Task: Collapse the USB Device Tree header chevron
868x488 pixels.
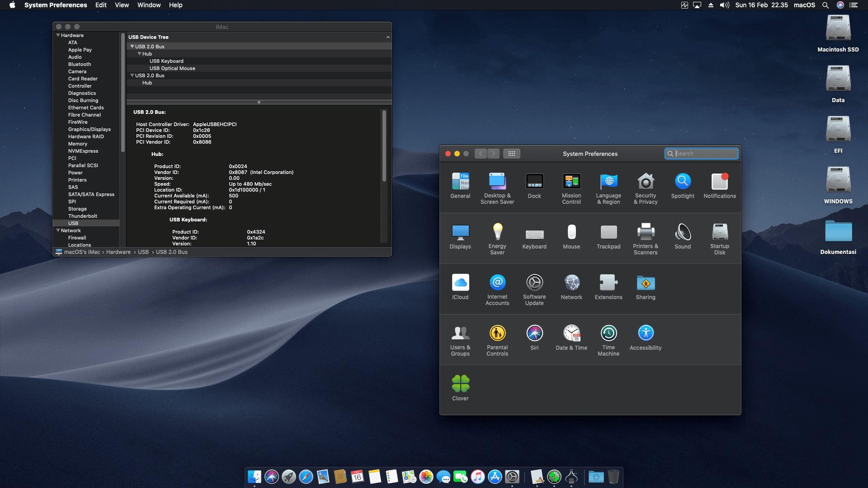Action: (388, 37)
